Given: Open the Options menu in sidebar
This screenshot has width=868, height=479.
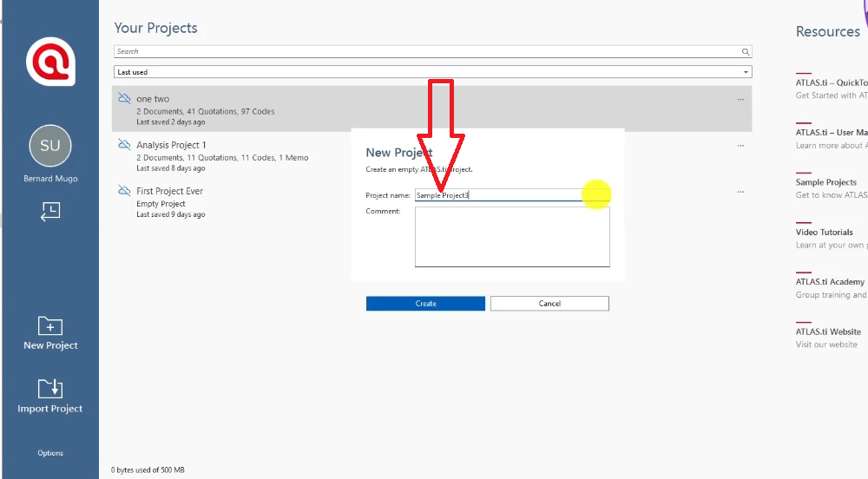Looking at the screenshot, I should coord(50,453).
